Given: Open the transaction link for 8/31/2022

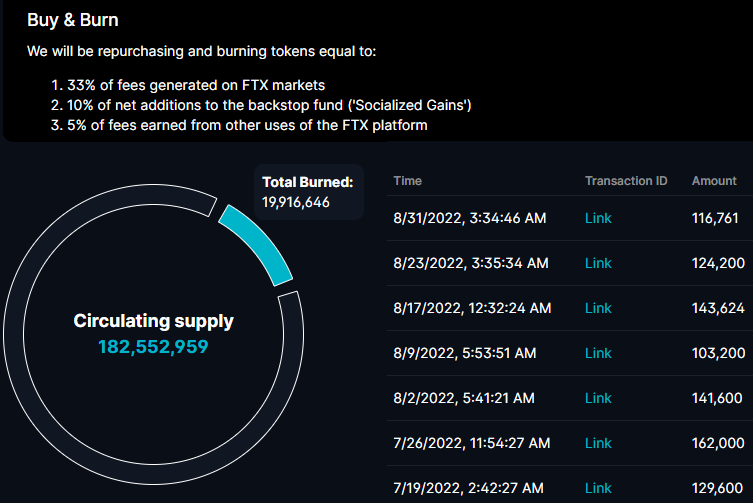Looking at the screenshot, I should tap(598, 218).
